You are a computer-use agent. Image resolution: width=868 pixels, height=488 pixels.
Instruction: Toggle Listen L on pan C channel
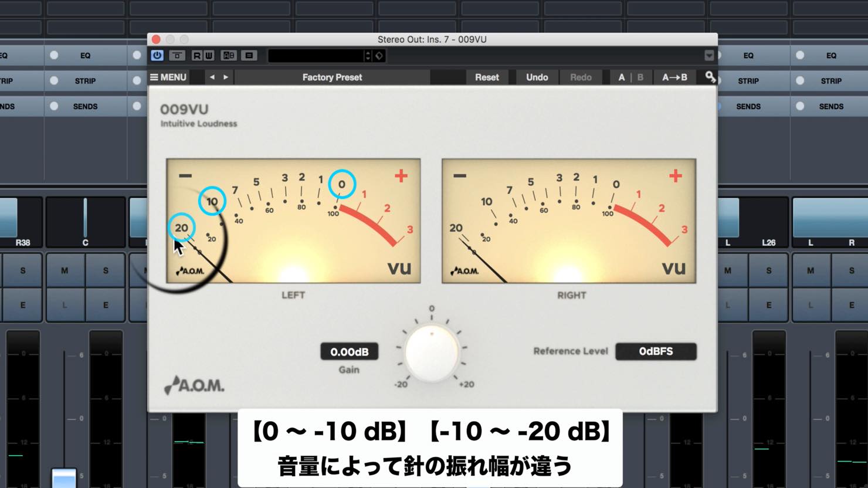pos(65,305)
